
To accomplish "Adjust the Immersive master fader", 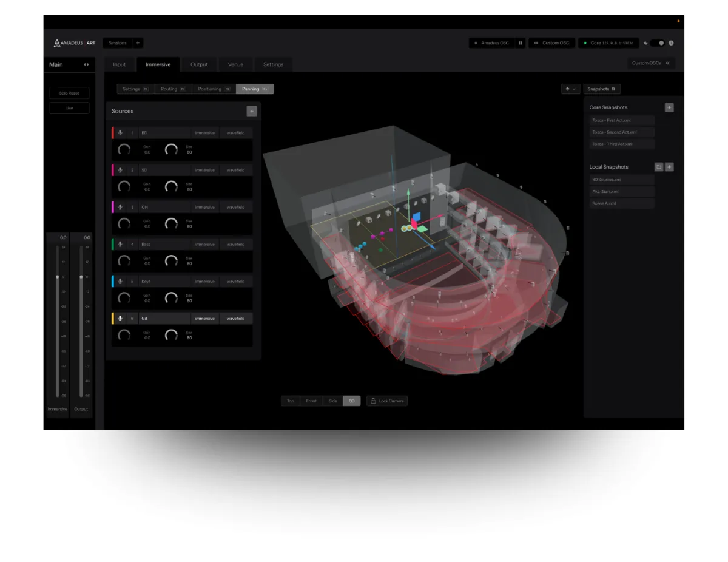I will 58,277.
